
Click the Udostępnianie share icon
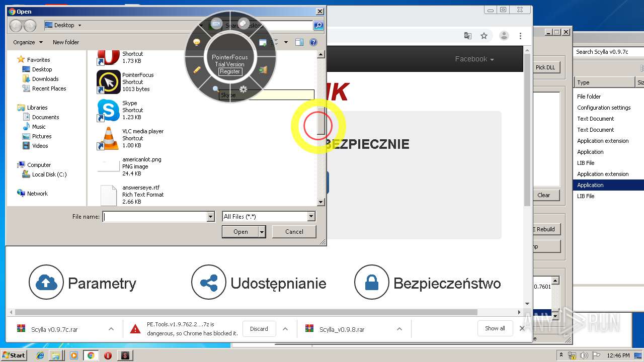point(209,282)
